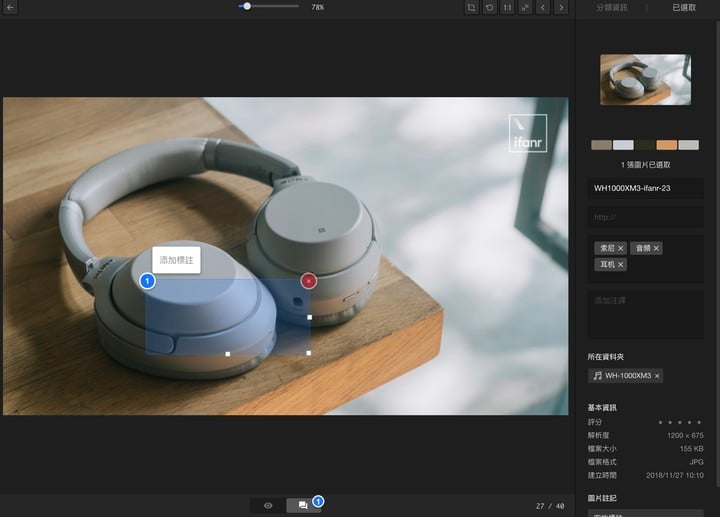The width and height of the screenshot is (720, 517).
Task: Select annotation marker number 1
Action: (x=147, y=281)
